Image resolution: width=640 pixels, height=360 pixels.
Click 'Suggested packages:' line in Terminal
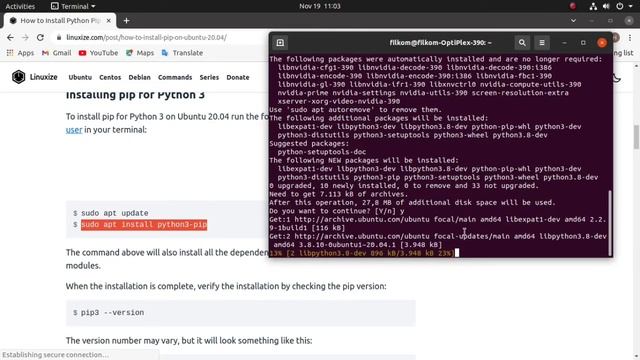click(x=309, y=144)
